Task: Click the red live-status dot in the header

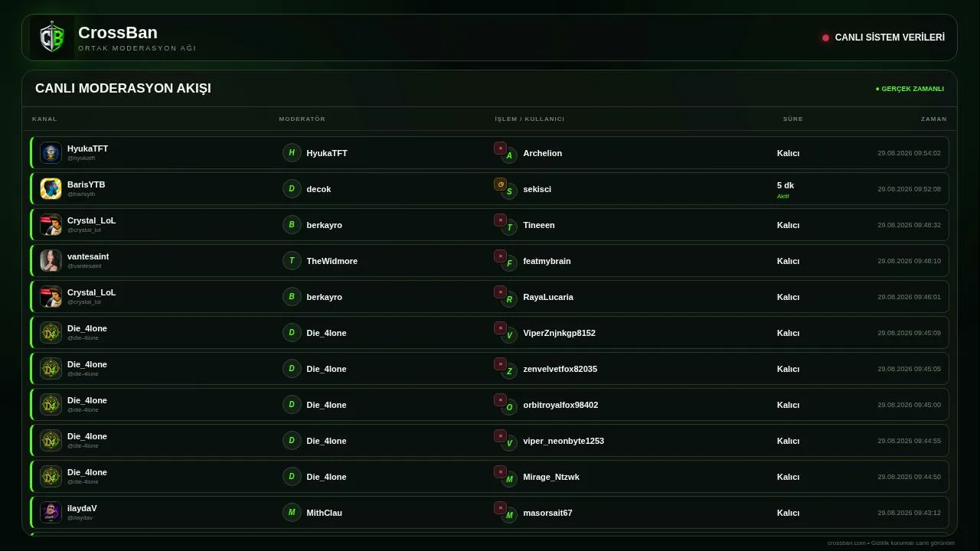Action: coord(825,37)
